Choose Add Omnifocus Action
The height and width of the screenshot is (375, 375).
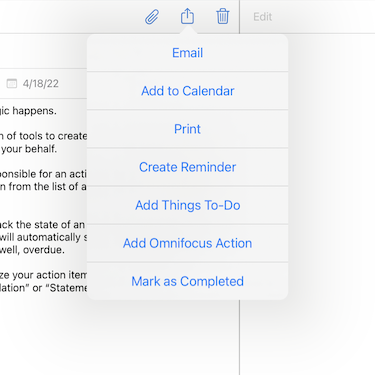[187, 243]
